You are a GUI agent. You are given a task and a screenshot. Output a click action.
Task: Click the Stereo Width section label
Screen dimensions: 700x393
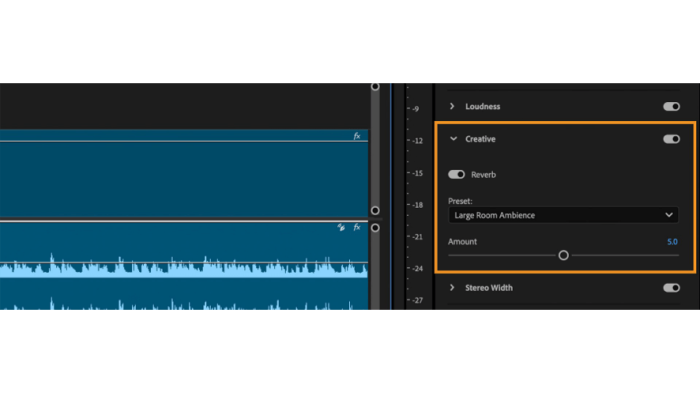pos(489,288)
